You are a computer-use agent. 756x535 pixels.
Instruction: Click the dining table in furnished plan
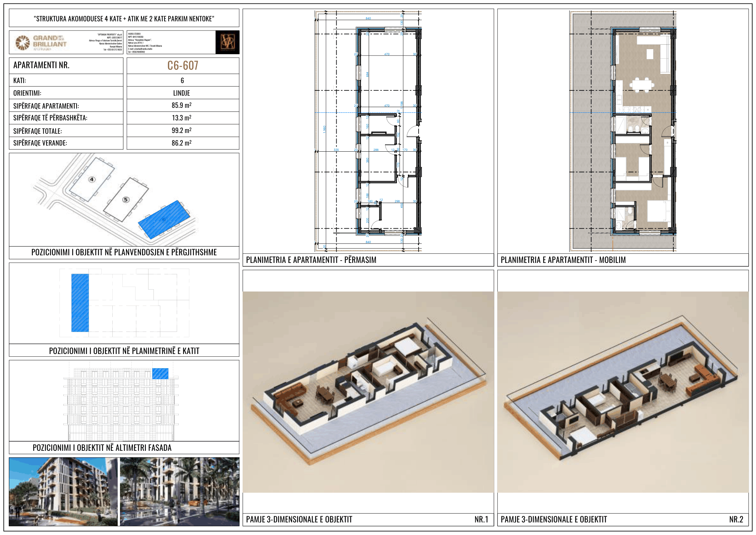642,84
